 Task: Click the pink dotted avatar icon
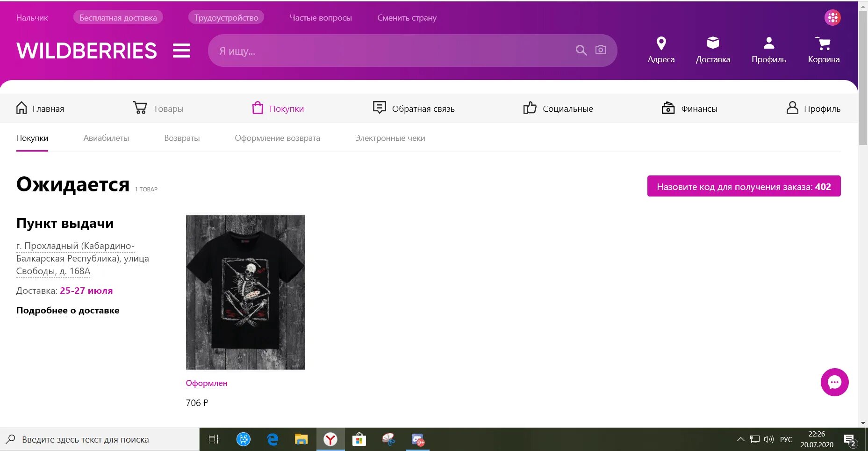coord(832,18)
